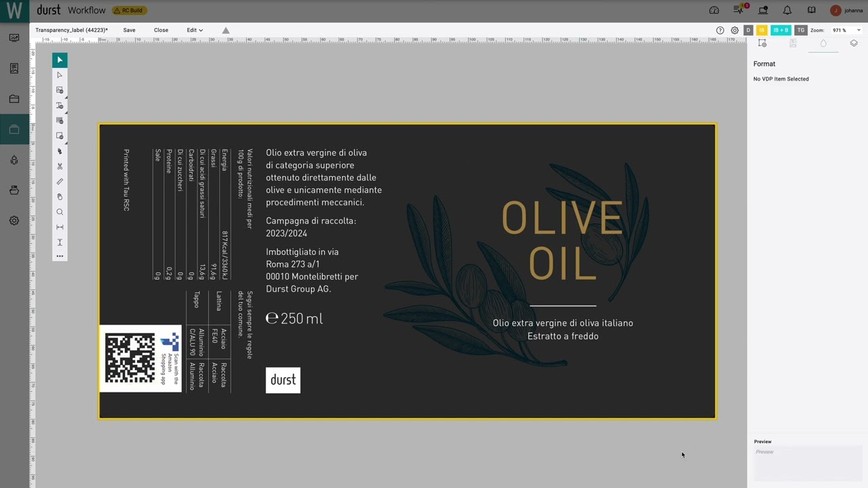Open editor settings gear icon

735,30
